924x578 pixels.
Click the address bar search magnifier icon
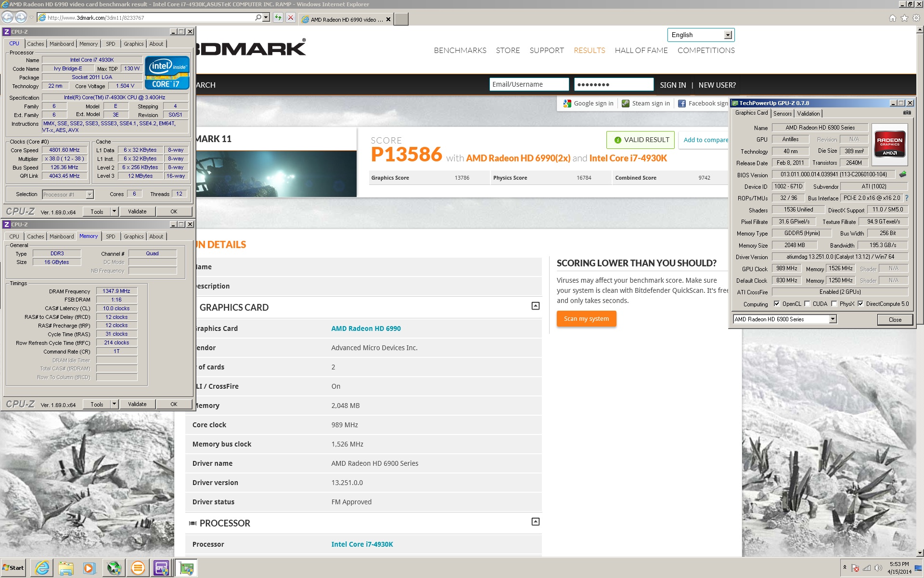[258, 18]
